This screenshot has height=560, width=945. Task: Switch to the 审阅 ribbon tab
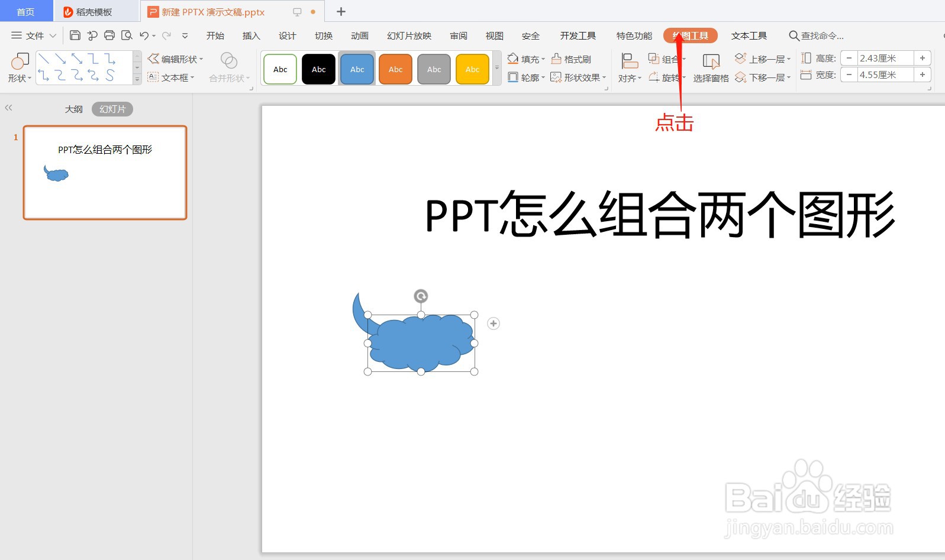point(459,35)
